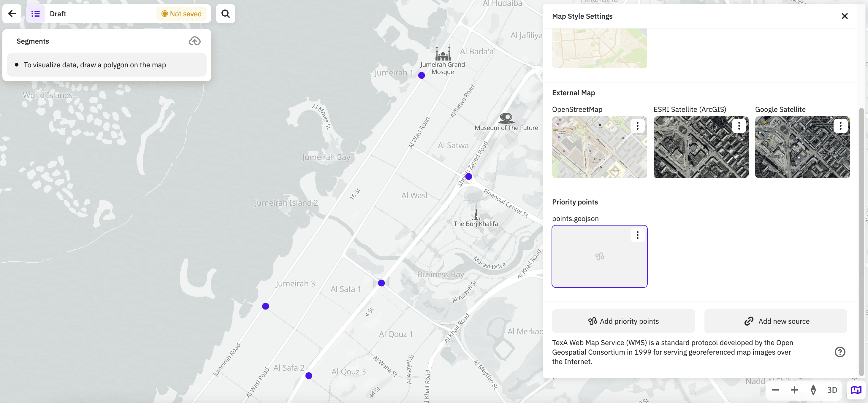Toggle the map style settings icon

click(856, 390)
